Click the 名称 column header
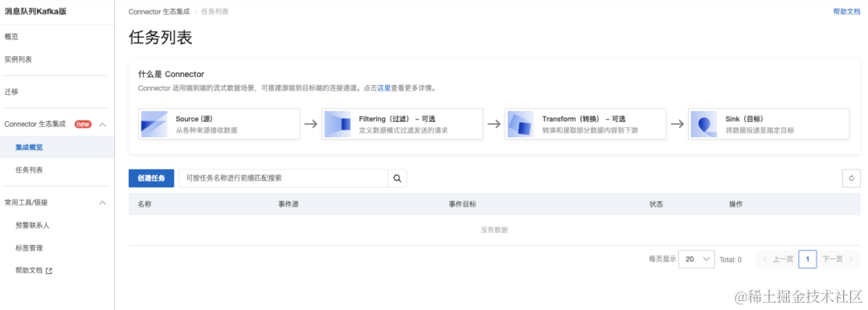Viewport: 868px width, 310px height. tap(145, 204)
